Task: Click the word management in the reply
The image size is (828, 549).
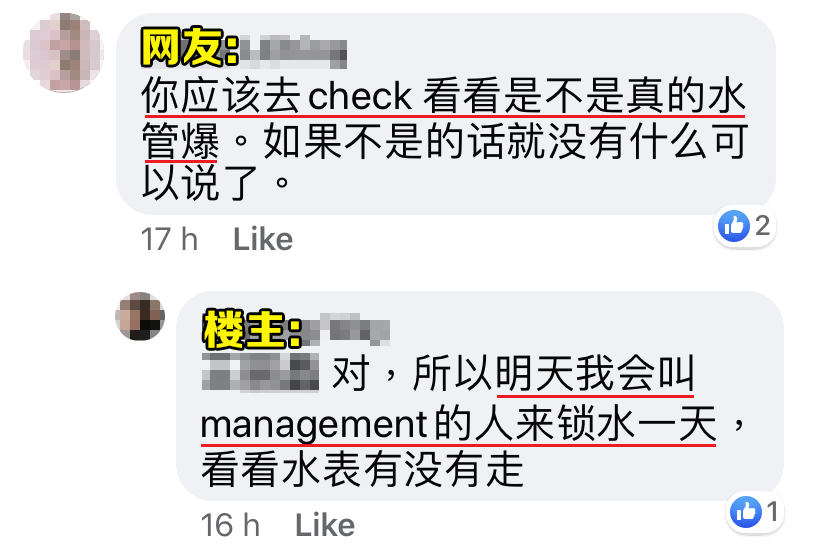Action: click(x=314, y=425)
